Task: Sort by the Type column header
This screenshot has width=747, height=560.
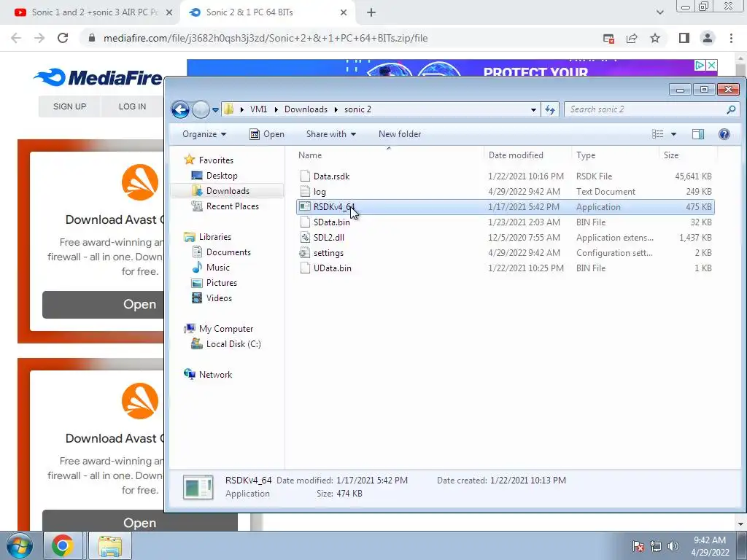Action: (x=586, y=155)
